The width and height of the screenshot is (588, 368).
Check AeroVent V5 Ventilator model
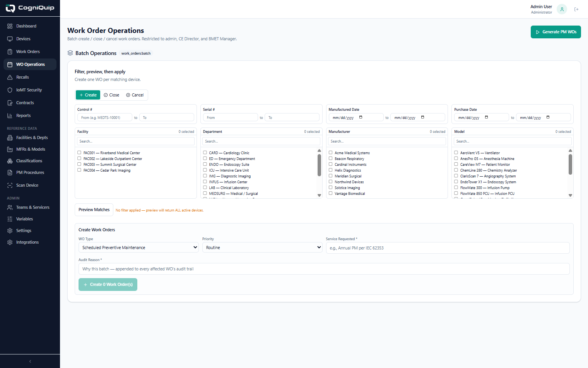click(x=456, y=153)
